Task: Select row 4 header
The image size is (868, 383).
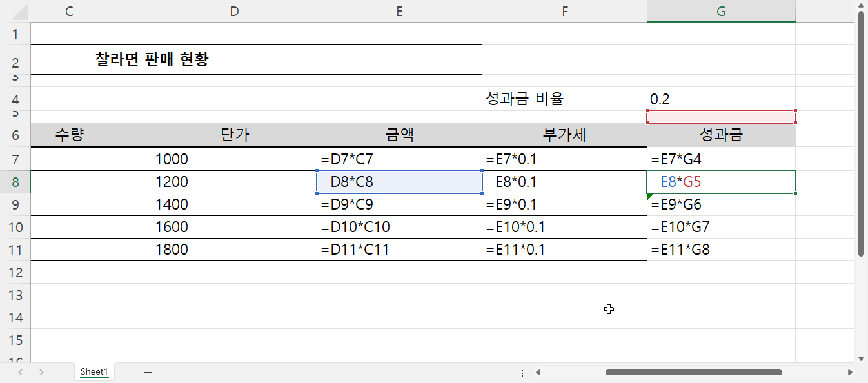Action: pos(15,99)
